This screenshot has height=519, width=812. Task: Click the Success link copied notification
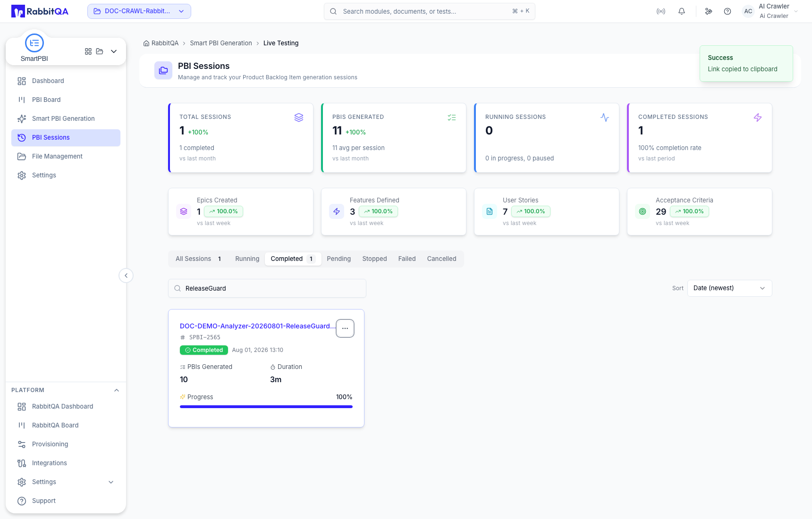746,64
